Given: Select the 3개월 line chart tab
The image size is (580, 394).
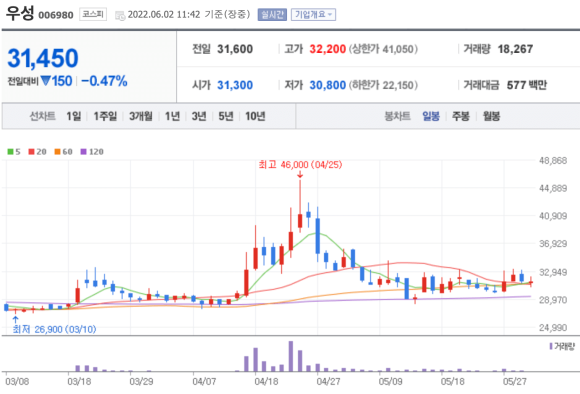Looking at the screenshot, I should click(141, 116).
